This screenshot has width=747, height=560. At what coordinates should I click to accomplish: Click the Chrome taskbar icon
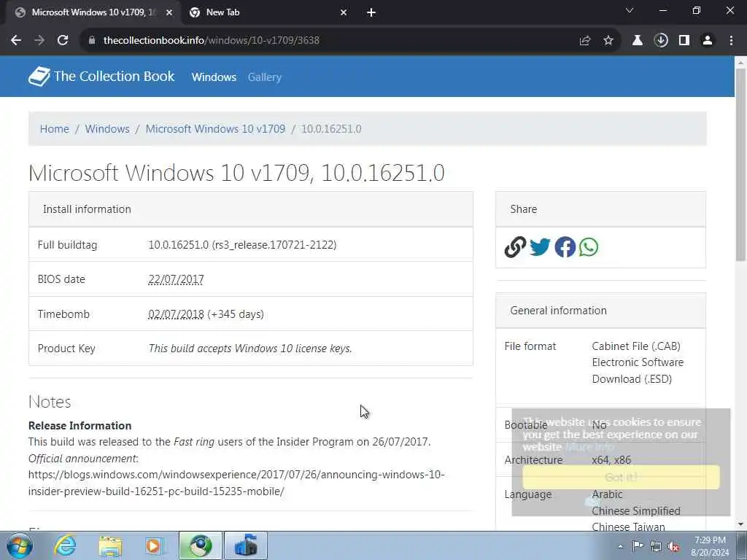click(201, 545)
